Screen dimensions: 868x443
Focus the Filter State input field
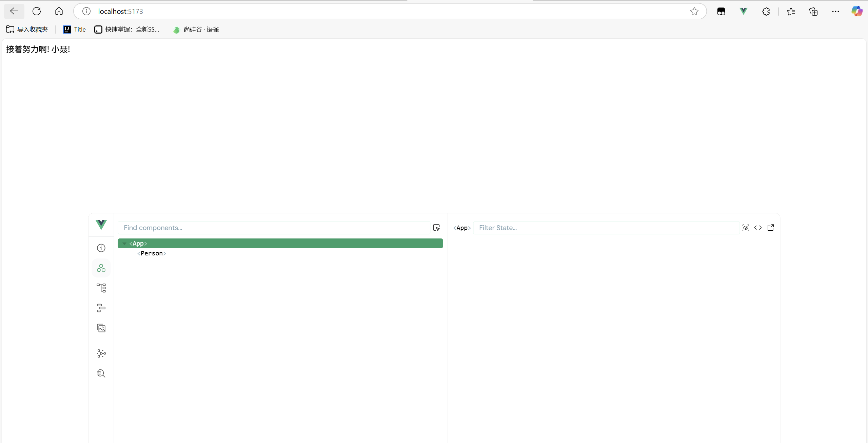pos(606,228)
